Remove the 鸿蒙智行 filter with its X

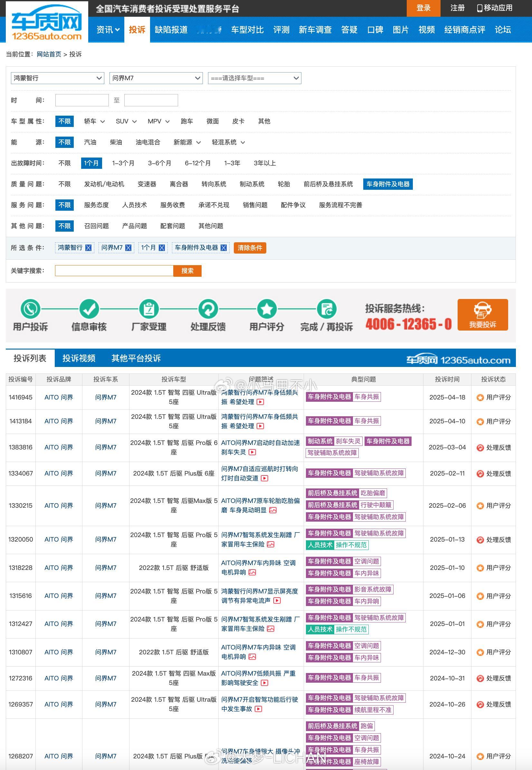click(88, 248)
